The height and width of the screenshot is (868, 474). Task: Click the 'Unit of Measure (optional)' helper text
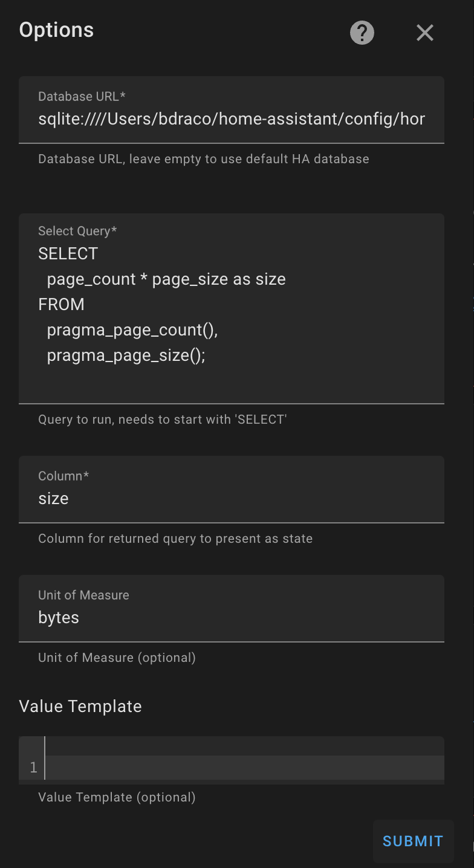(117, 657)
